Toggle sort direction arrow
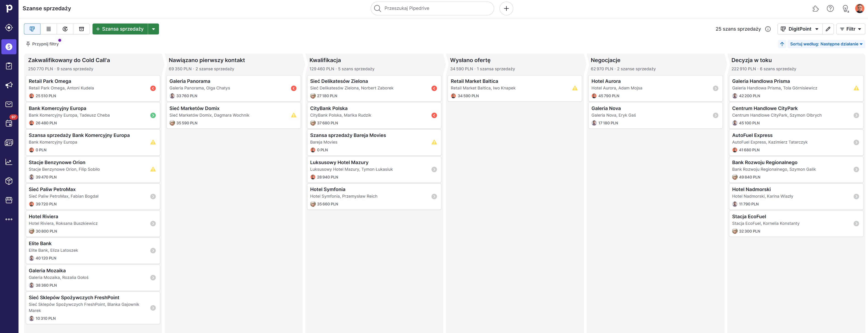Screen dimensions: 868x333 tap(782, 44)
